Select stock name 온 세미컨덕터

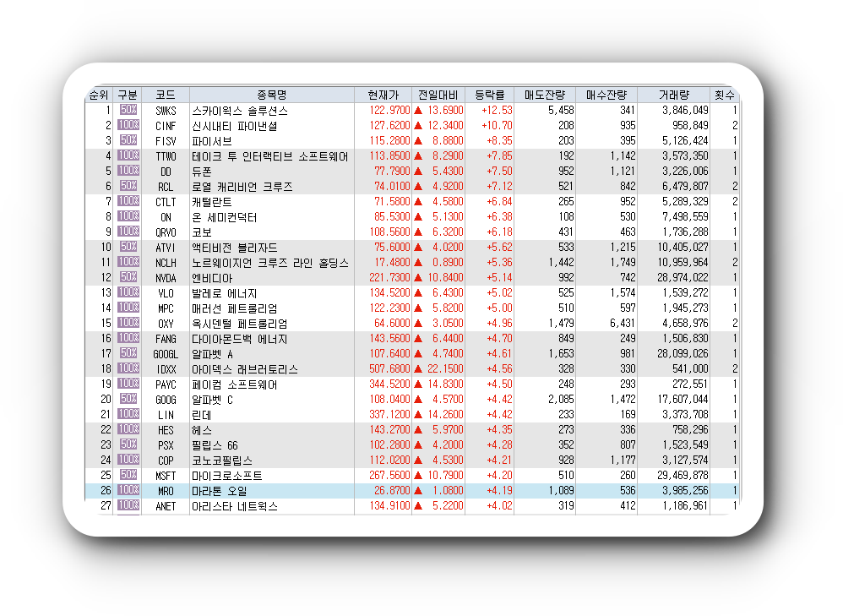coord(224,217)
